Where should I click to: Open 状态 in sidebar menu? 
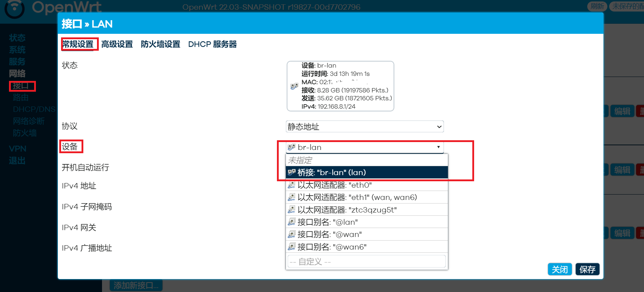click(17, 38)
